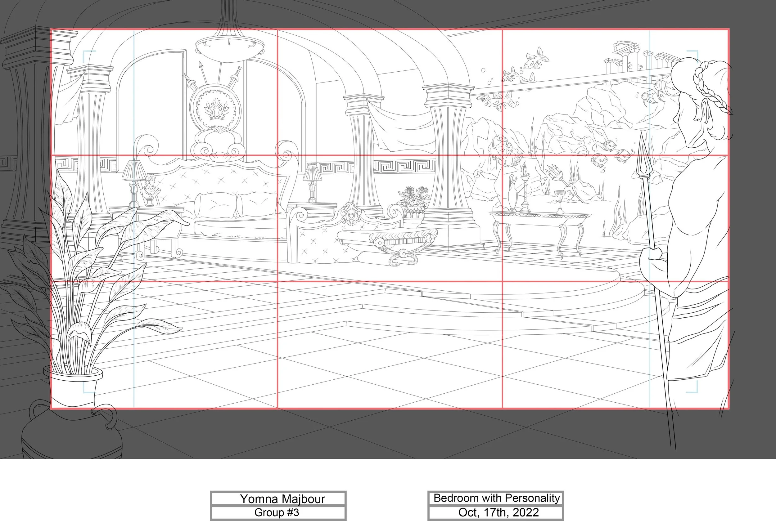Click the 'Oct, 17th, 2022' date box
The height and width of the screenshot is (532, 776).
pos(495,513)
